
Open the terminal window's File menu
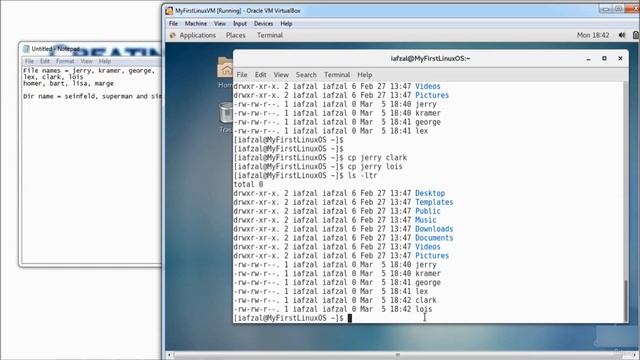pyautogui.click(x=242, y=75)
